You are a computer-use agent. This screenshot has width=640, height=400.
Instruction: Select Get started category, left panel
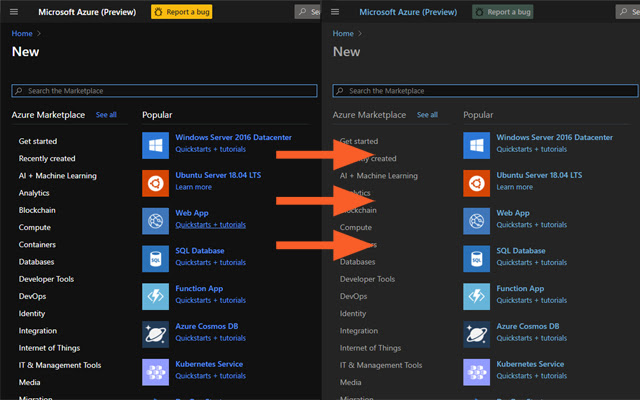(x=38, y=141)
